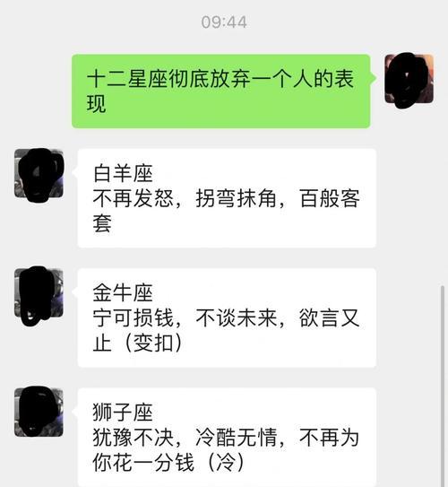Select the green 十二星座 message bubble
This screenshot has height=487, width=448.
coord(221,91)
